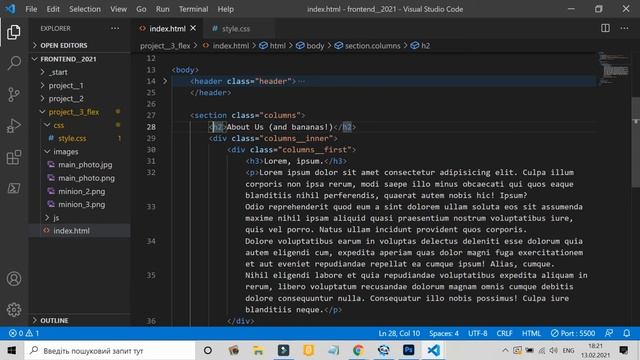
Task: Open the Selection menu
Action: click(84, 9)
